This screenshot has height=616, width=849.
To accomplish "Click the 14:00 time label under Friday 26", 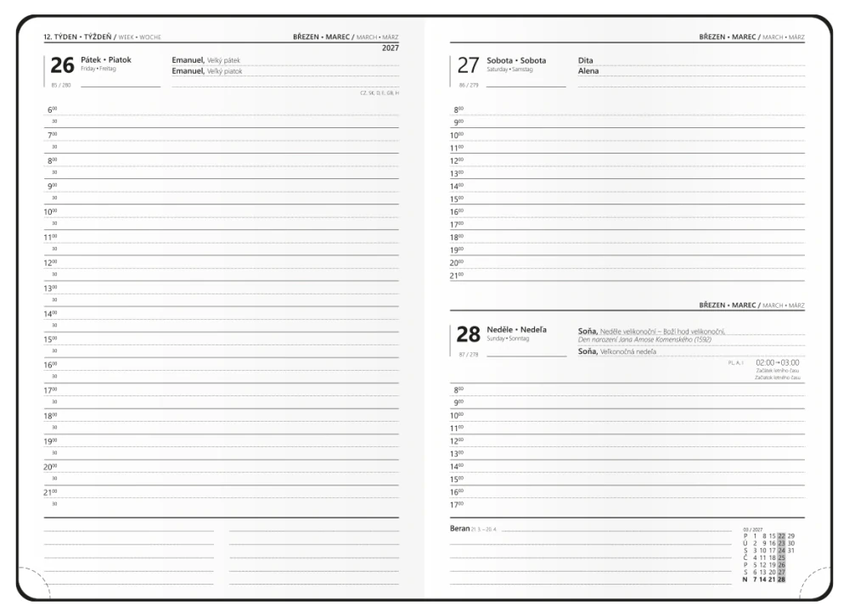I will [x=50, y=314].
